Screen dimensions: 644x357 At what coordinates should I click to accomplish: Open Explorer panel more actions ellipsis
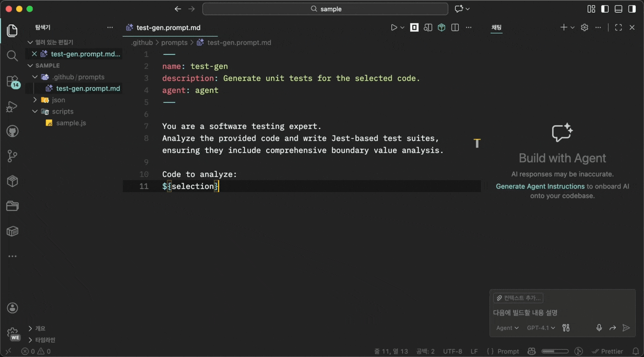pyautogui.click(x=110, y=28)
